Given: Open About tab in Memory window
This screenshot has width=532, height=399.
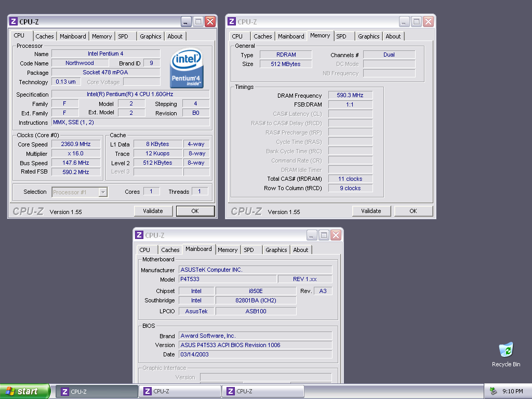Looking at the screenshot, I should [393, 36].
